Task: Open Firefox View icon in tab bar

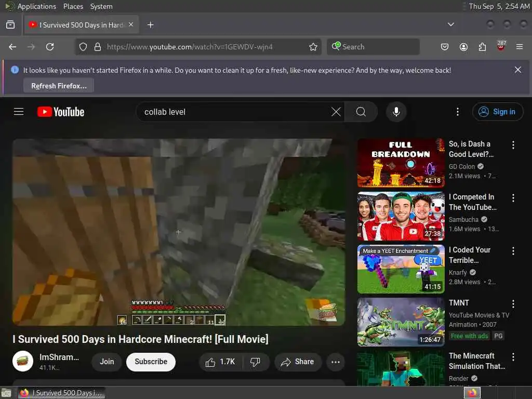Action: point(10,25)
